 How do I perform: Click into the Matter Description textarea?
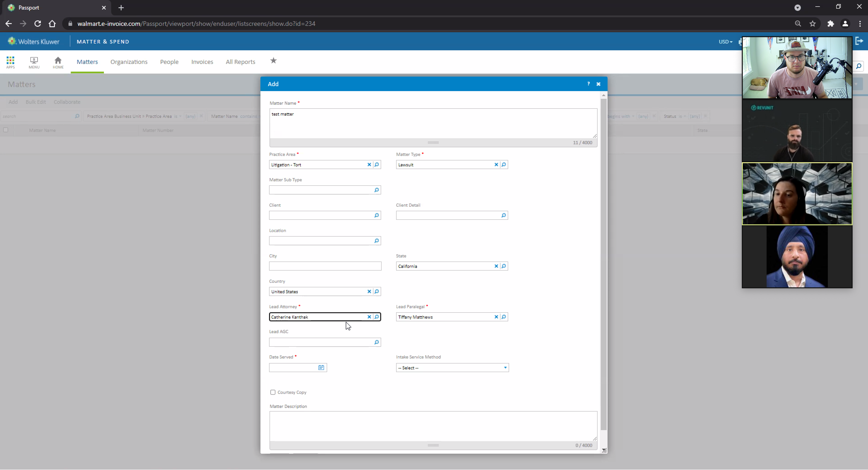(x=433, y=426)
